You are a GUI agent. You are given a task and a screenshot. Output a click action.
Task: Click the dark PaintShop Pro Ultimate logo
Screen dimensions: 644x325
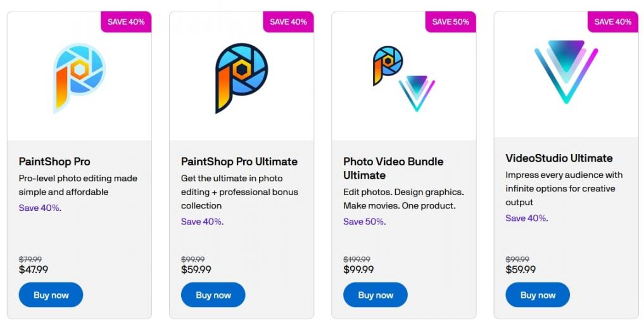(241, 77)
